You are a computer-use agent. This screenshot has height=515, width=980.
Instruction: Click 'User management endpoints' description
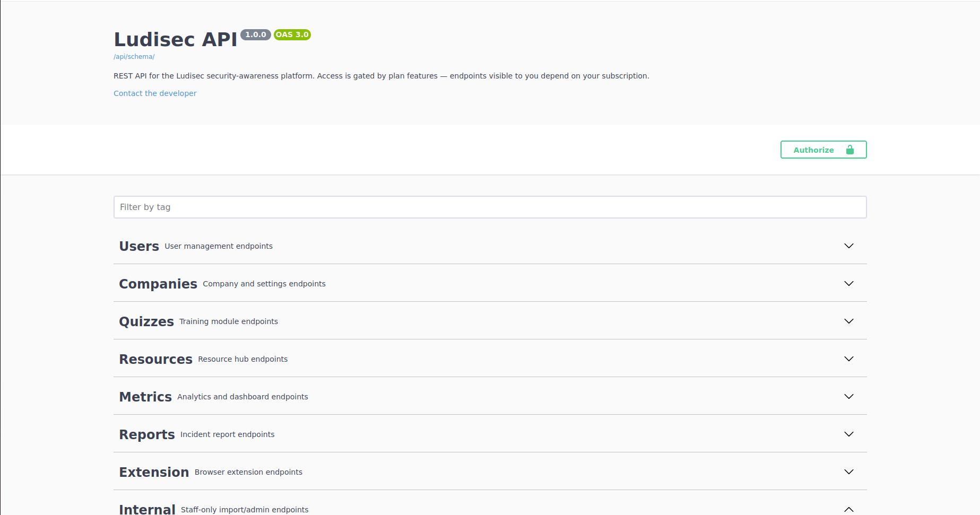219,246
